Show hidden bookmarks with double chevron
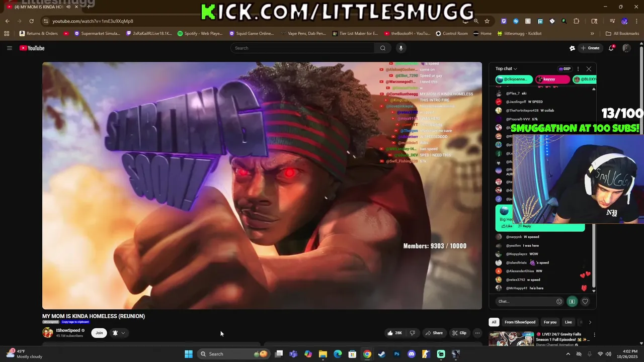Screen dimensions: 644x362 click(x=592, y=34)
